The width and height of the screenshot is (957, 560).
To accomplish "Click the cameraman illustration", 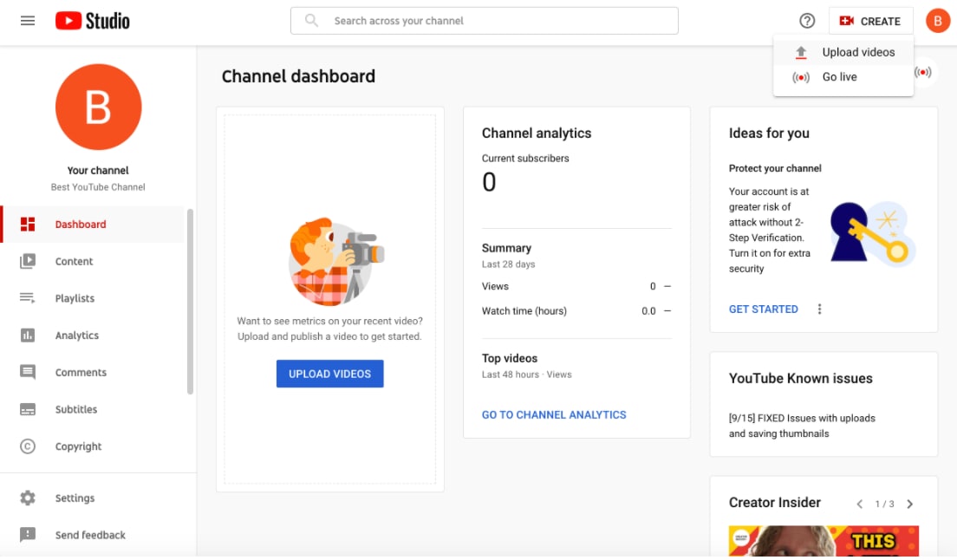I will tap(335, 262).
